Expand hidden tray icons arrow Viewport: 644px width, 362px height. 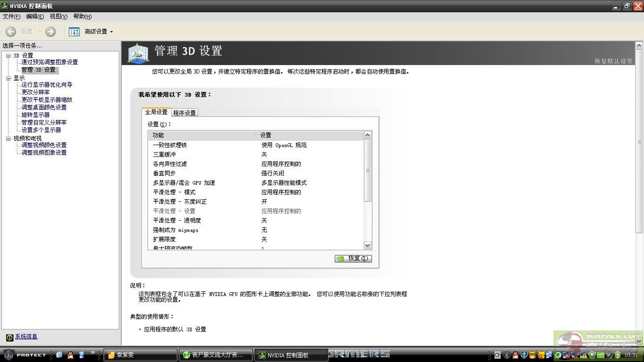click(x=507, y=355)
